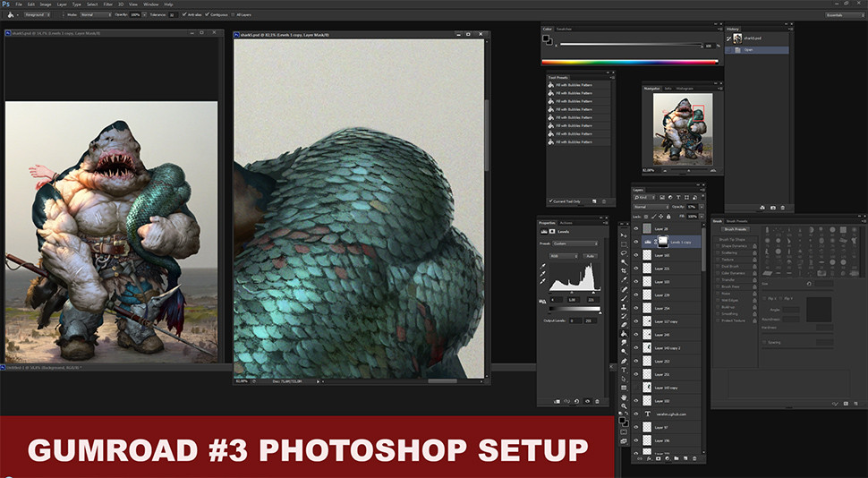This screenshot has height=478, width=868.
Task: Open the Image menu
Action: 46,4
